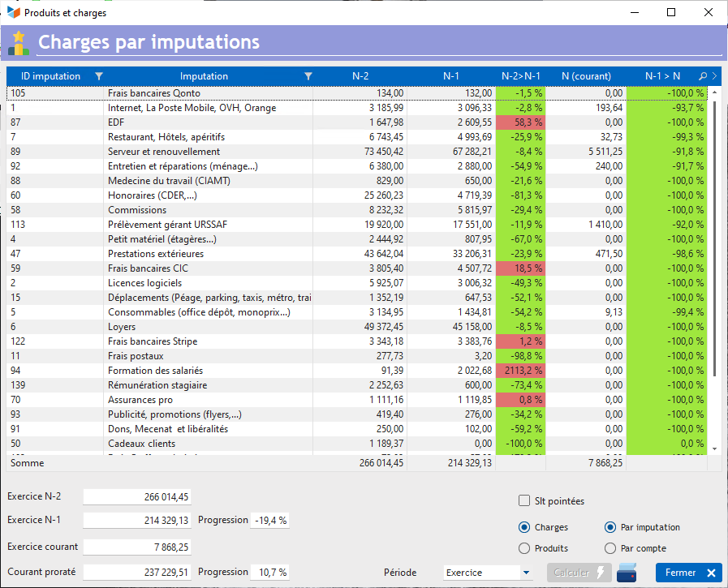Viewport: 728px width, 588px height.
Task: Click the filter funnel on Imputation column
Action: [x=308, y=76]
